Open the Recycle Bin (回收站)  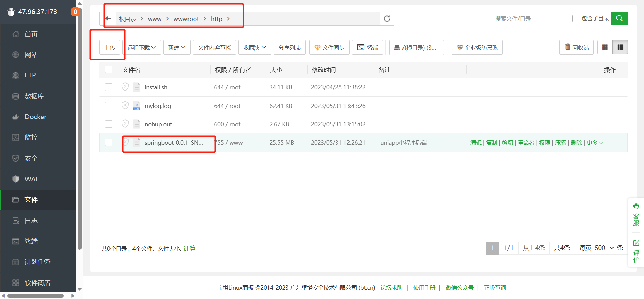click(x=577, y=47)
